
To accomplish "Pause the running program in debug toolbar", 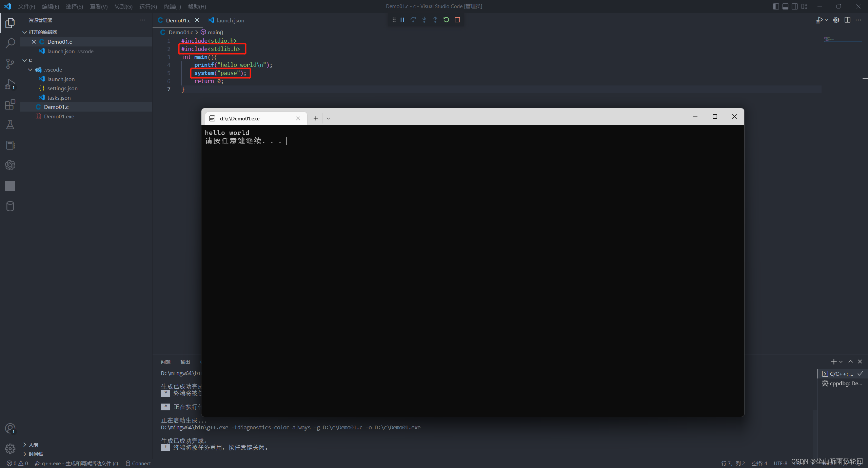I will click(x=402, y=20).
